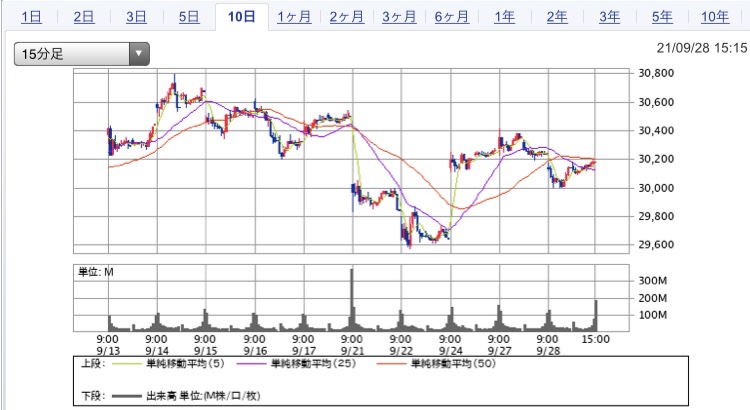
Task: Click the dropdown arrow beside 15分足
Action: (139, 54)
